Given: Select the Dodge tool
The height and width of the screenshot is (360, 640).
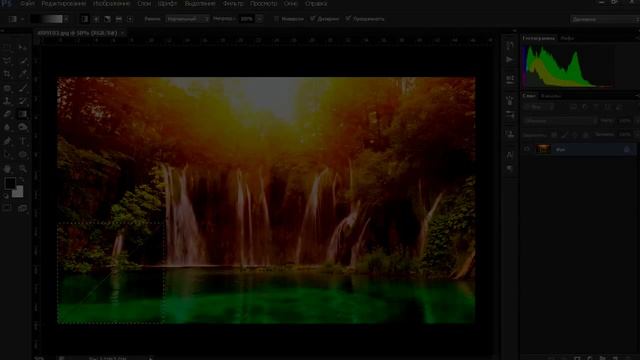Looking at the screenshot, I should tap(23, 127).
